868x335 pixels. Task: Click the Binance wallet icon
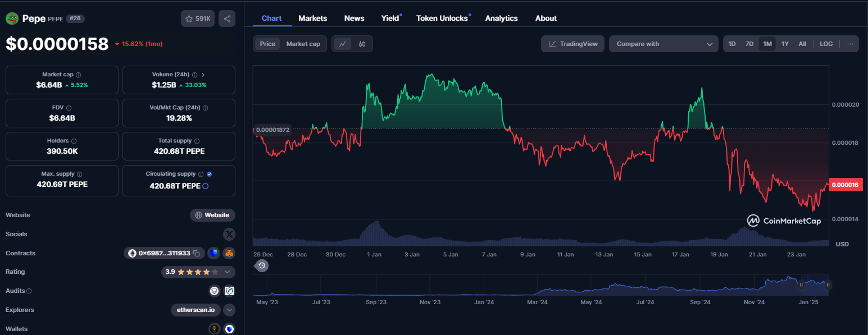214,329
